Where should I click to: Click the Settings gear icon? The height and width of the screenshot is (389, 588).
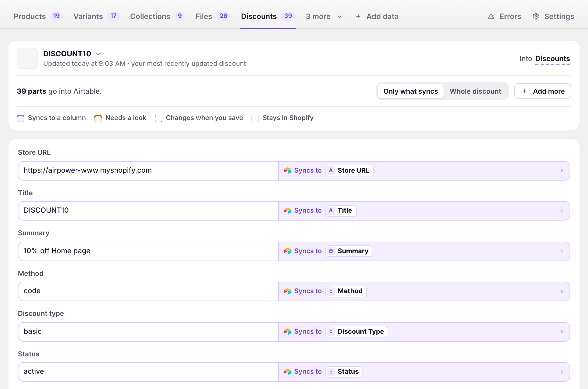536,16
